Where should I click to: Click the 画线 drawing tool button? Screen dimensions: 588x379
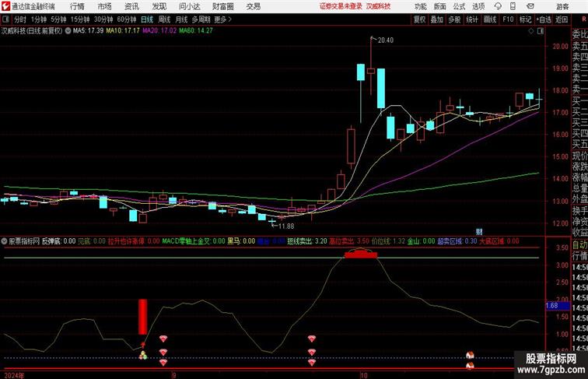pos(490,19)
